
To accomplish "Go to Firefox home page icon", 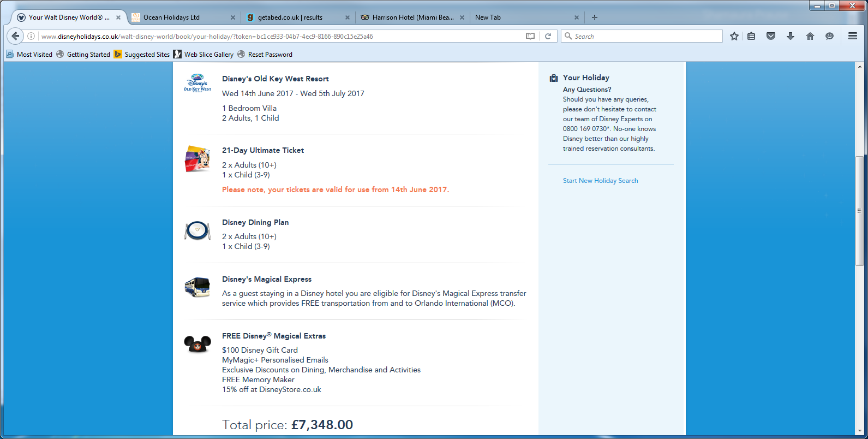I will click(x=810, y=36).
